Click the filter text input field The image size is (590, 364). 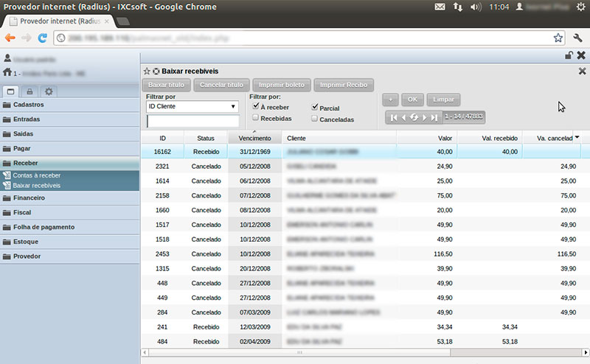pos(193,121)
